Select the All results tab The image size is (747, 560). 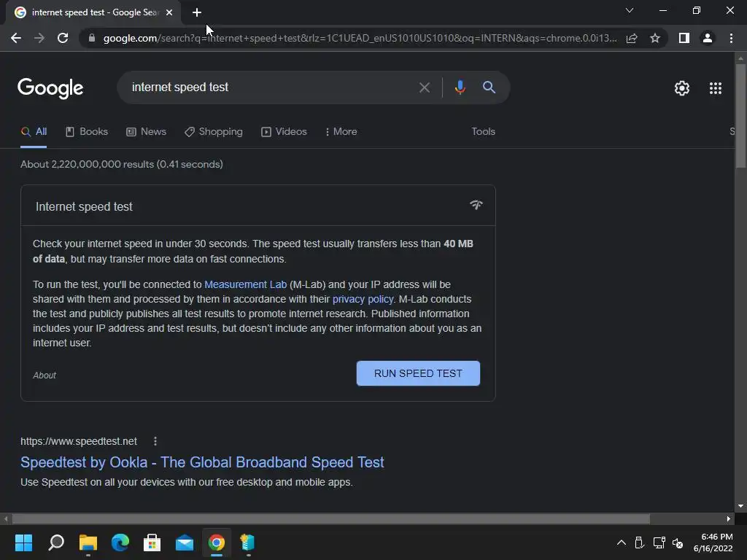click(x=34, y=132)
